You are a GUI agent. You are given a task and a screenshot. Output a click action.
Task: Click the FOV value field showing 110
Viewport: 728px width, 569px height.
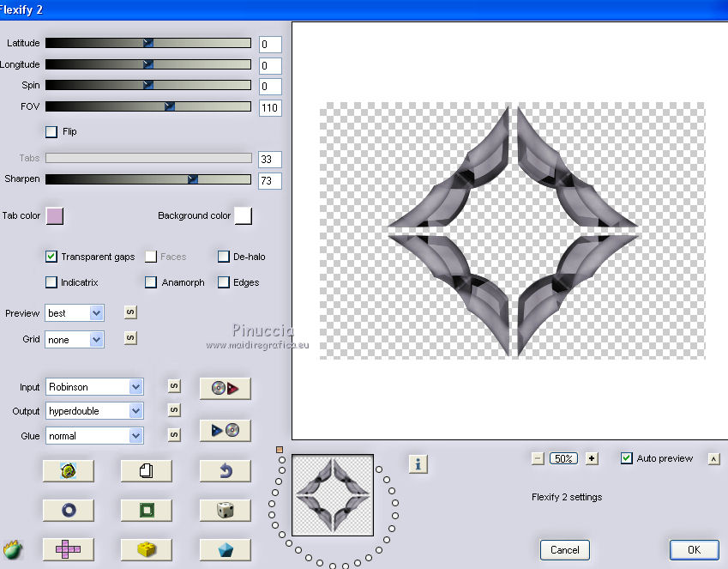coord(270,108)
